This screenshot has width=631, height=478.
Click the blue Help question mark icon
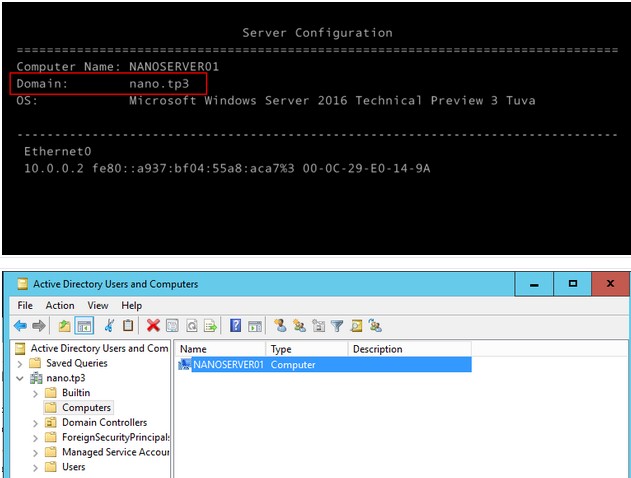(235, 325)
